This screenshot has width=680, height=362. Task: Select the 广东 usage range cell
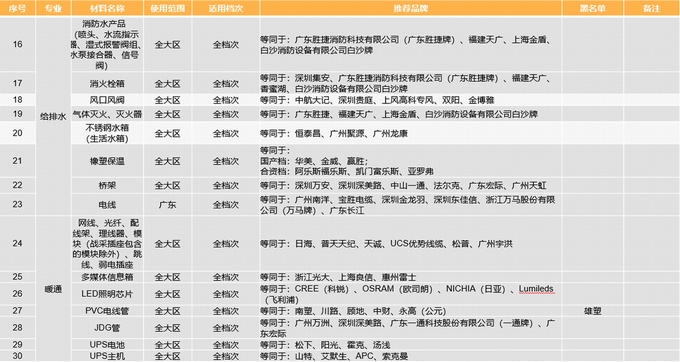(167, 205)
